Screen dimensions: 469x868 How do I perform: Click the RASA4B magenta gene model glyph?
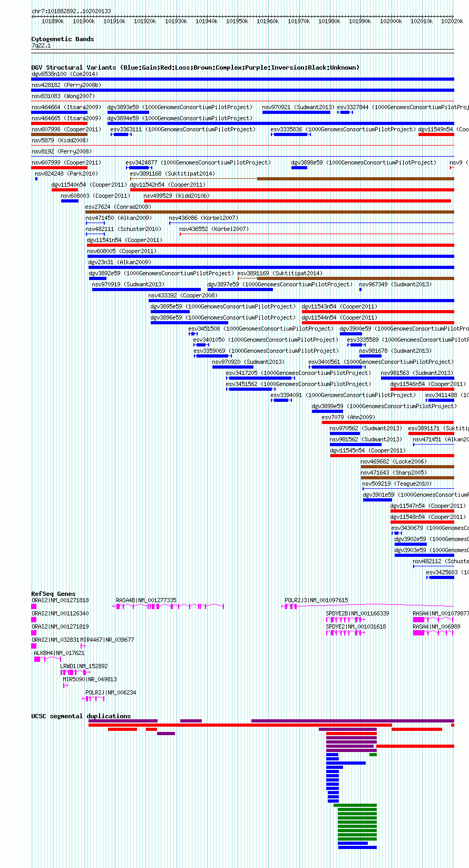169,606
